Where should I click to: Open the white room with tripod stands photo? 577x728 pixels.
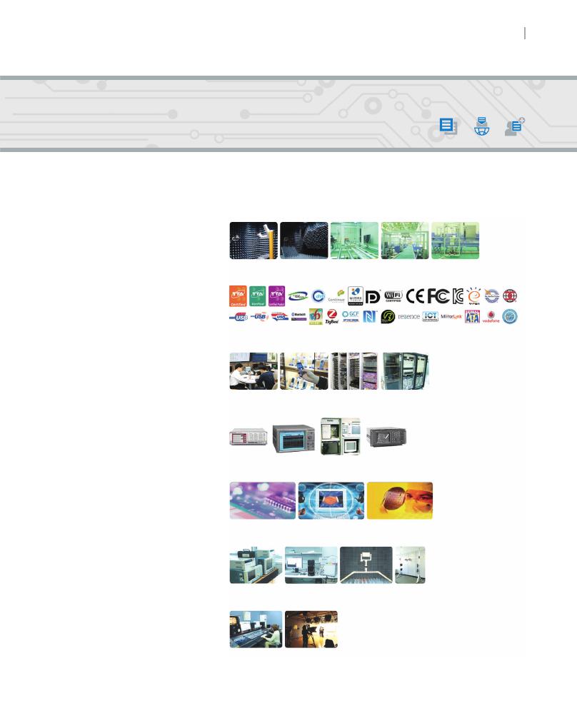410,565
